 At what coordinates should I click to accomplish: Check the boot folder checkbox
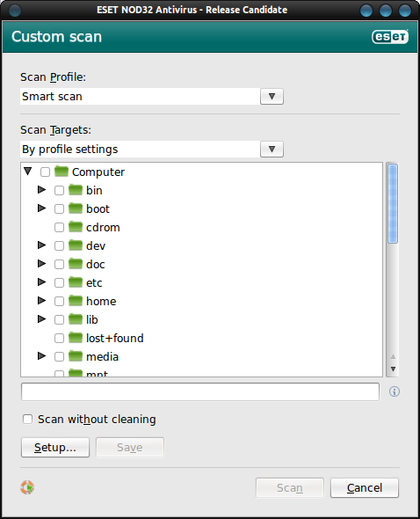pos(59,209)
